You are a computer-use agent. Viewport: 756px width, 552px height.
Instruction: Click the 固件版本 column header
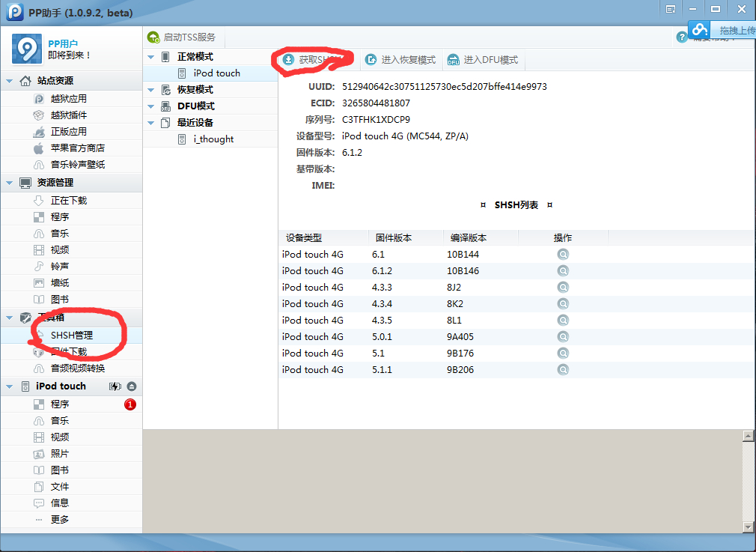406,238
